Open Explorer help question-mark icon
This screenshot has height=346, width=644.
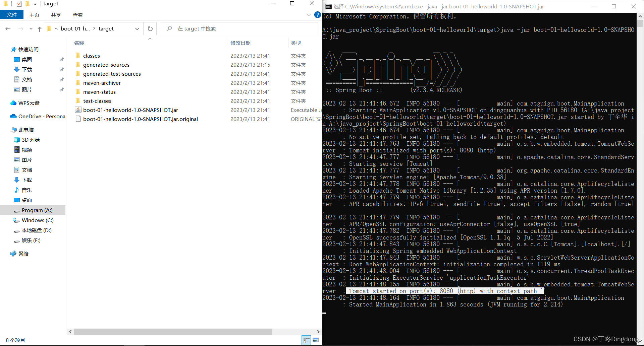(x=317, y=15)
